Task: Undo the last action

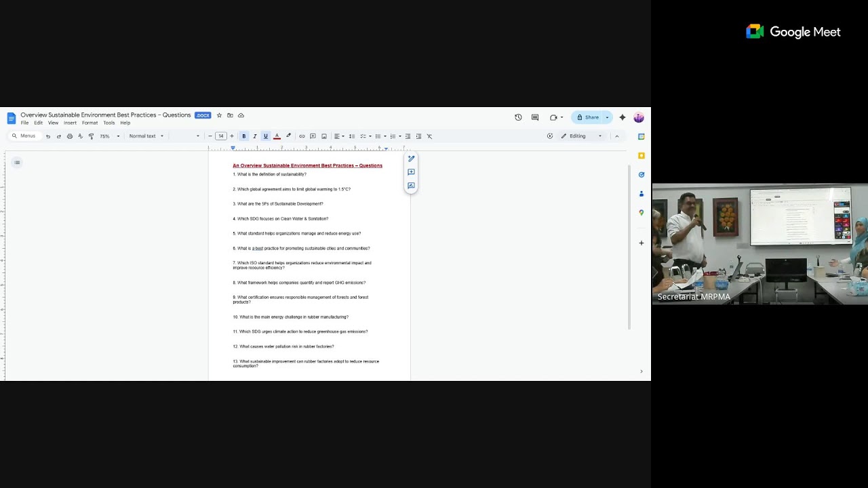Action: click(47, 136)
